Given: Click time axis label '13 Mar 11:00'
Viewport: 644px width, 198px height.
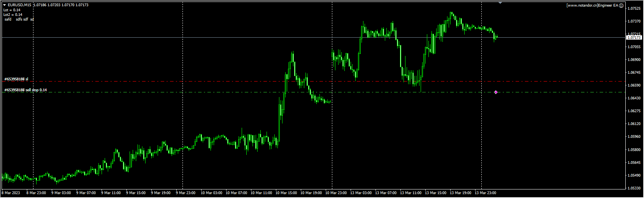Looking at the screenshot, I should click(411, 193).
